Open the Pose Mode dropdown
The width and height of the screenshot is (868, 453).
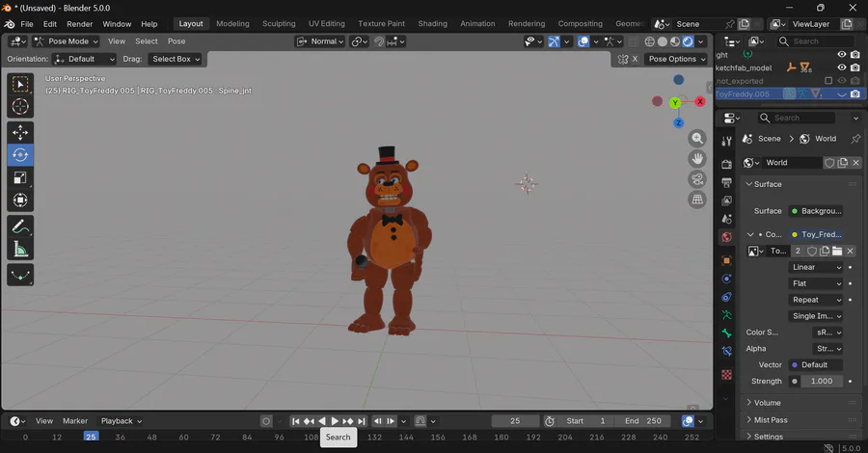click(x=66, y=41)
